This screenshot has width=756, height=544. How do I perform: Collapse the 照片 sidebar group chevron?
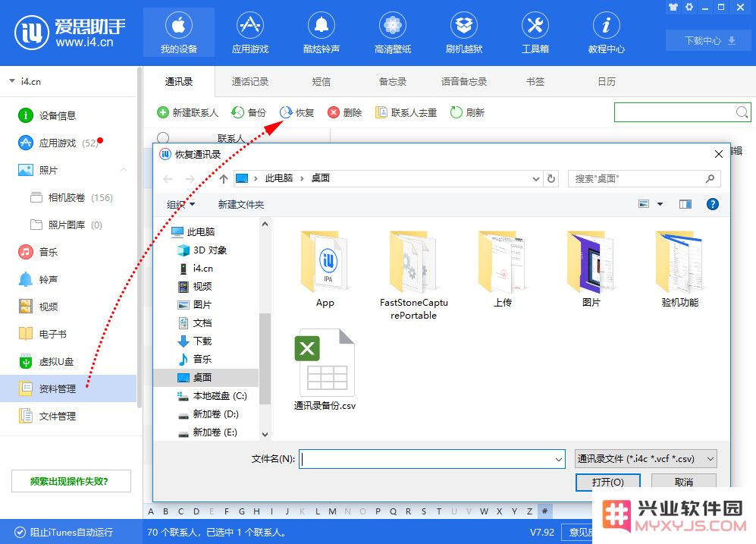point(124,170)
